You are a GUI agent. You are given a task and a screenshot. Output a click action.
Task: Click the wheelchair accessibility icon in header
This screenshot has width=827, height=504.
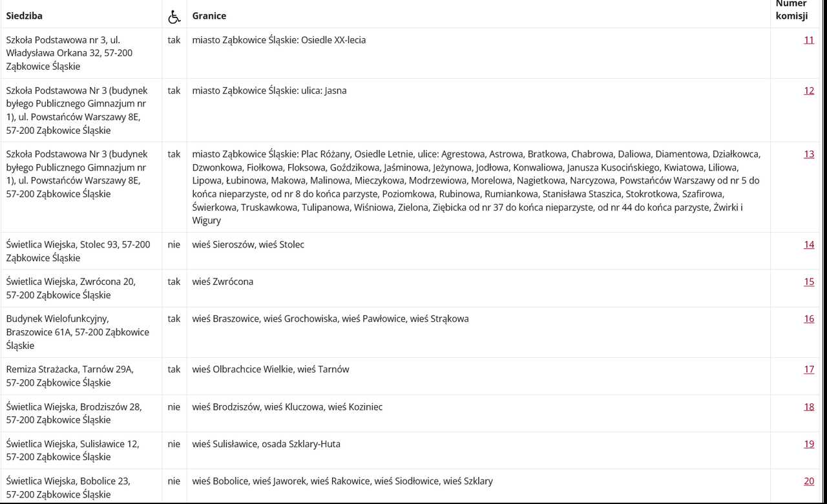(x=174, y=17)
